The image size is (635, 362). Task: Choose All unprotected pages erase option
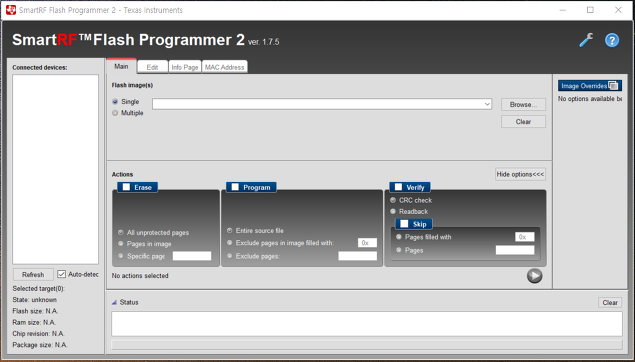coord(121,232)
